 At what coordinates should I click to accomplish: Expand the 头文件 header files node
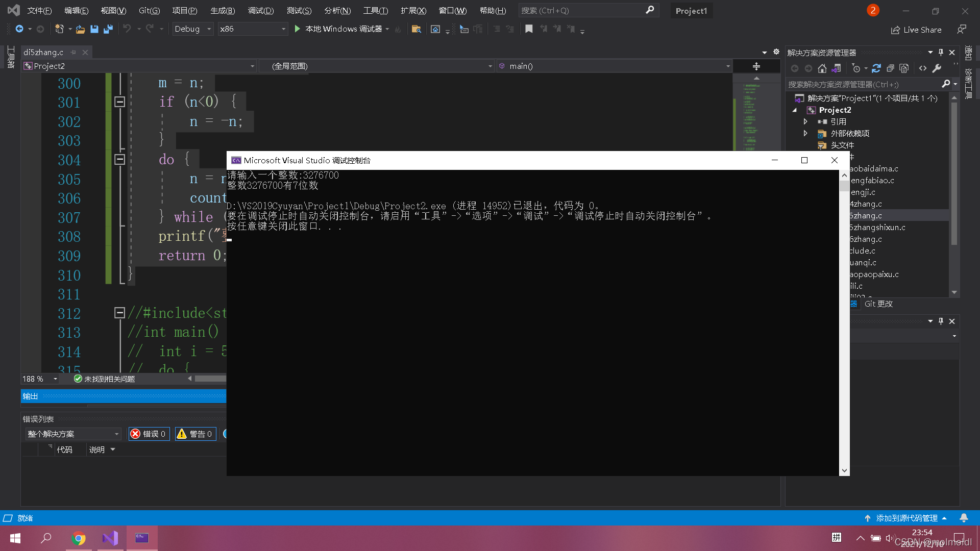pyautogui.click(x=806, y=145)
